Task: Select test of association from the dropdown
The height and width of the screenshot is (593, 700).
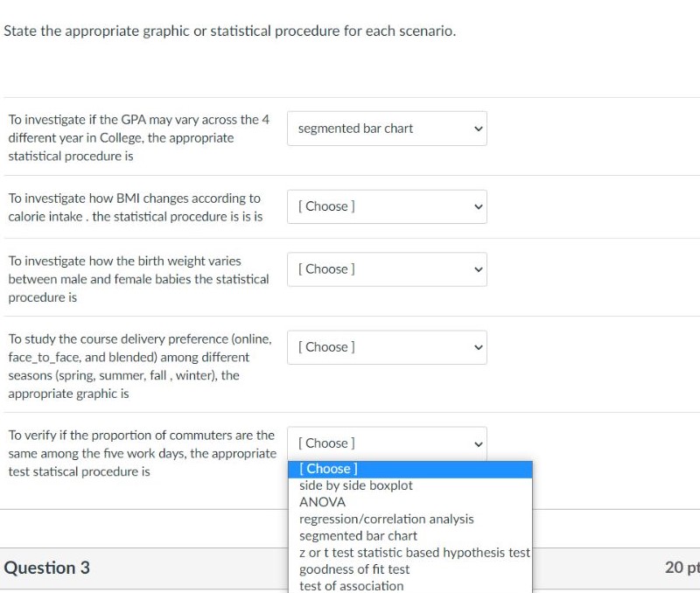Action: tap(350, 585)
